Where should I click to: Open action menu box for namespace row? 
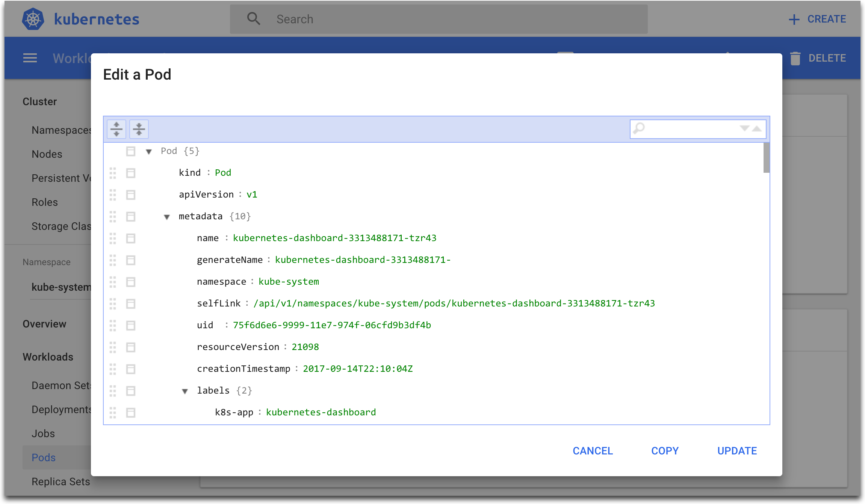pyautogui.click(x=131, y=282)
